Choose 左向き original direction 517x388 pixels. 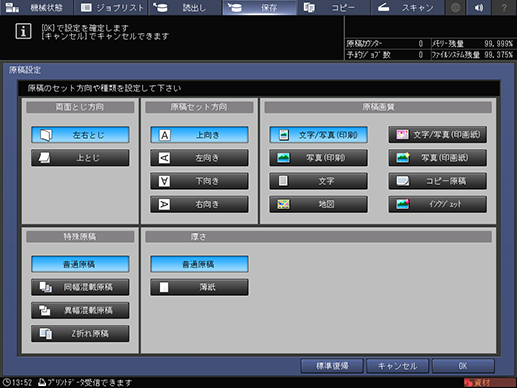coord(199,158)
